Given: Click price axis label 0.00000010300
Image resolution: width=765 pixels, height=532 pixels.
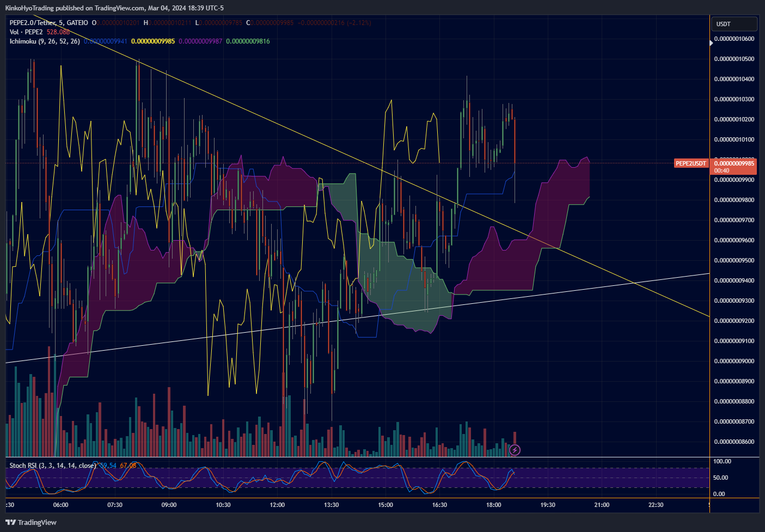Looking at the screenshot, I should tap(735, 99).
